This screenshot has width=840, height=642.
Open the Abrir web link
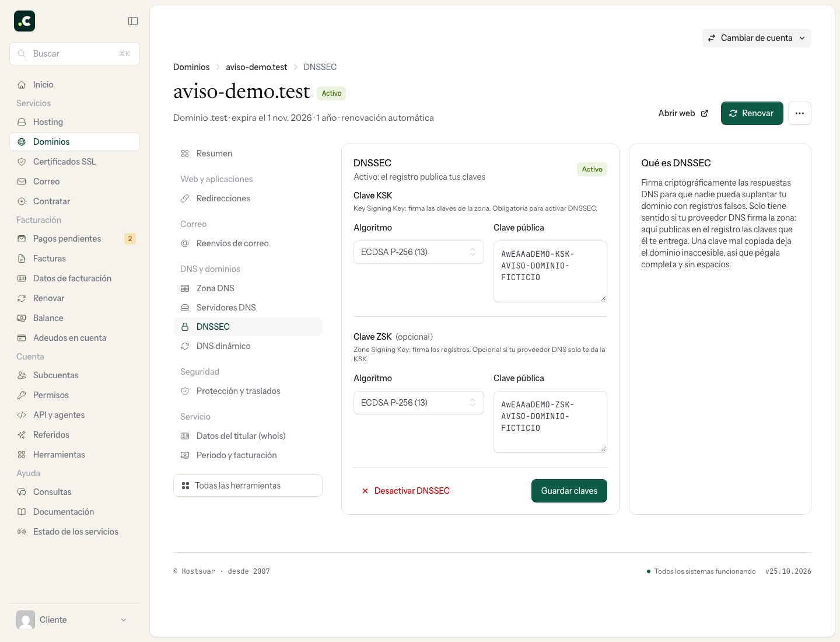[x=683, y=113]
